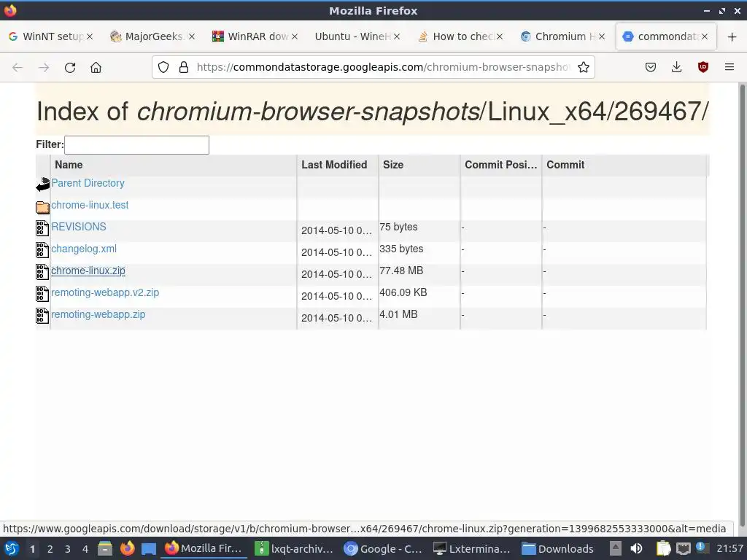Click the page vertical scrollbar
The image size is (747, 560).
742,305
